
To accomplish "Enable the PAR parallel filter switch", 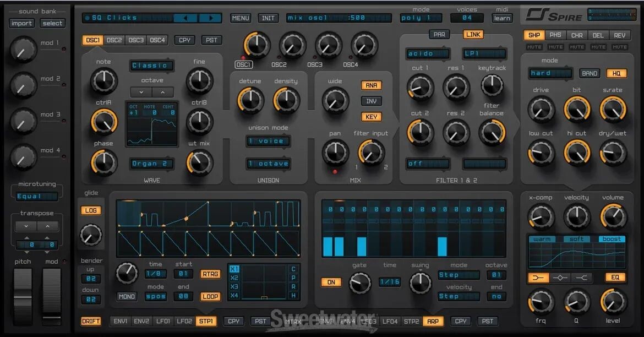I will 439,35.
